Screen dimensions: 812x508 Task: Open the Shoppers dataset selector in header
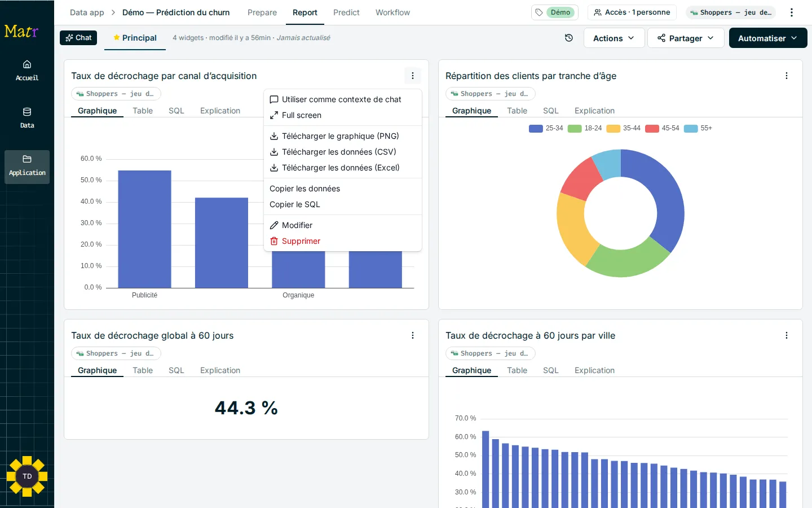pyautogui.click(x=731, y=12)
